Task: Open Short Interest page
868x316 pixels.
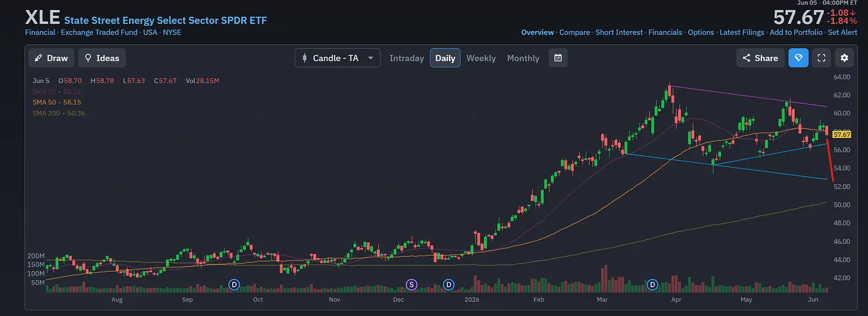Action: tap(619, 32)
